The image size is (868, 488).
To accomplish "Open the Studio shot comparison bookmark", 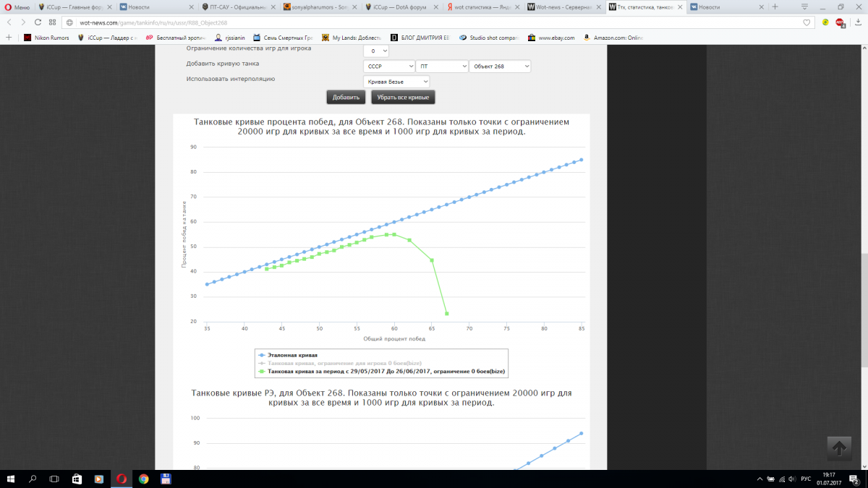I will click(x=490, y=38).
